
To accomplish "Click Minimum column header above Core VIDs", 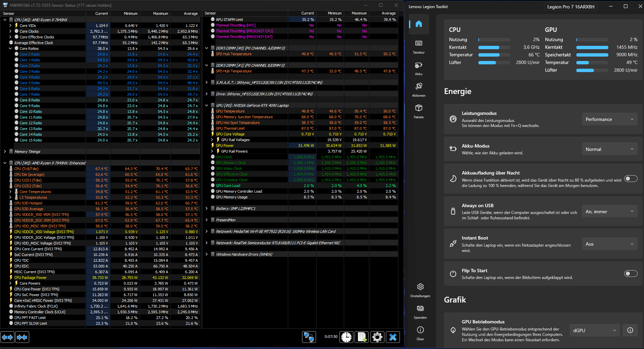I will point(125,13).
